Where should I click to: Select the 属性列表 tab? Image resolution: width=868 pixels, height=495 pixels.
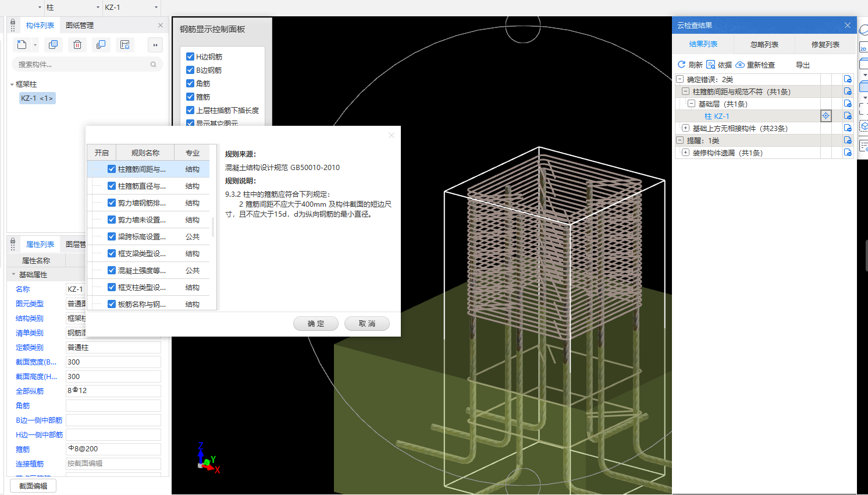click(x=40, y=244)
